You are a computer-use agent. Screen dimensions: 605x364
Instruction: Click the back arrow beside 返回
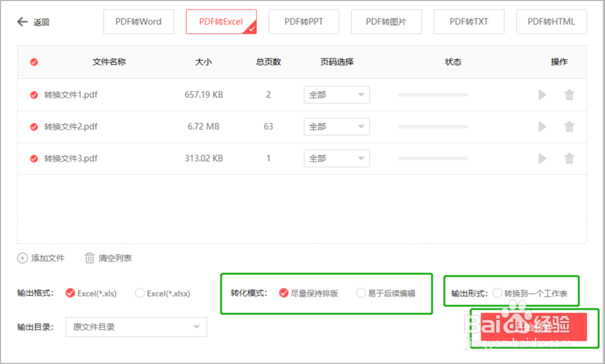(x=22, y=22)
